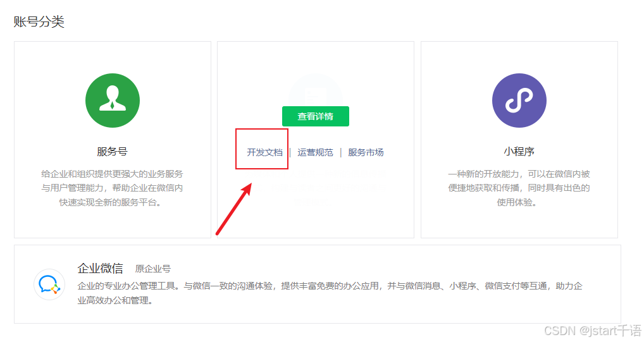This screenshot has width=644, height=342.
Task: Click the green 服务号 person icon
Action: (x=113, y=101)
